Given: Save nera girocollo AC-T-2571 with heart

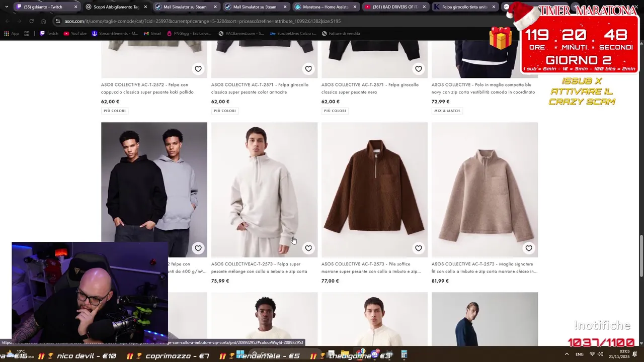Looking at the screenshot, I should point(419,69).
